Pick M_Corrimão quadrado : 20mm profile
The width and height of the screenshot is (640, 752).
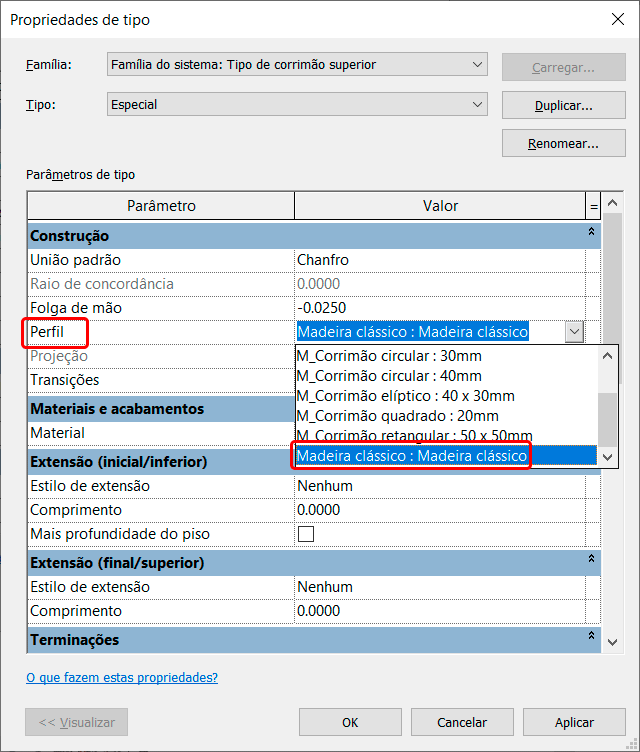click(398, 416)
